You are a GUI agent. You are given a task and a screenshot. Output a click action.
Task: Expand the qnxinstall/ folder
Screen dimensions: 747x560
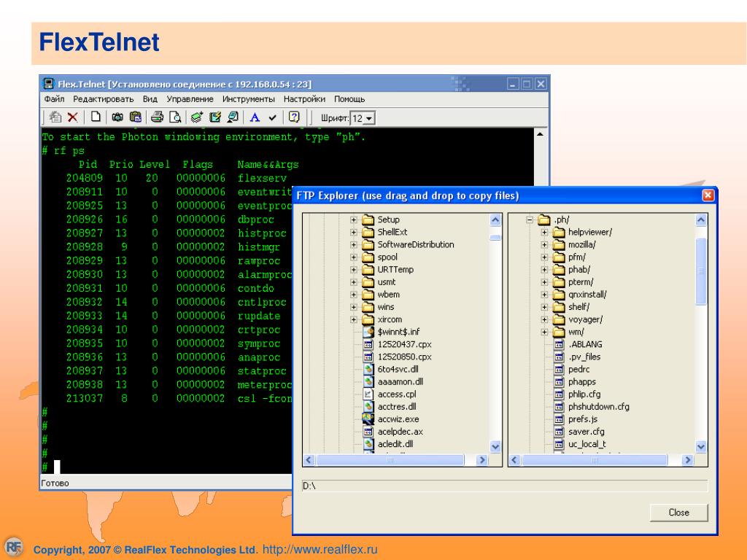[544, 295]
